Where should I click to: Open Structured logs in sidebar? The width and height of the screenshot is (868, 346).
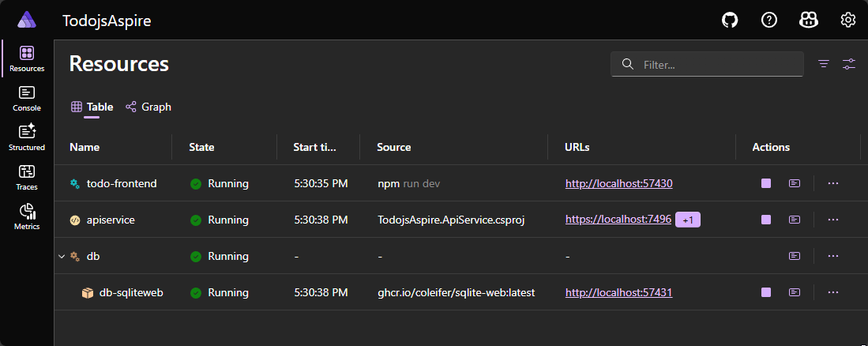click(27, 137)
